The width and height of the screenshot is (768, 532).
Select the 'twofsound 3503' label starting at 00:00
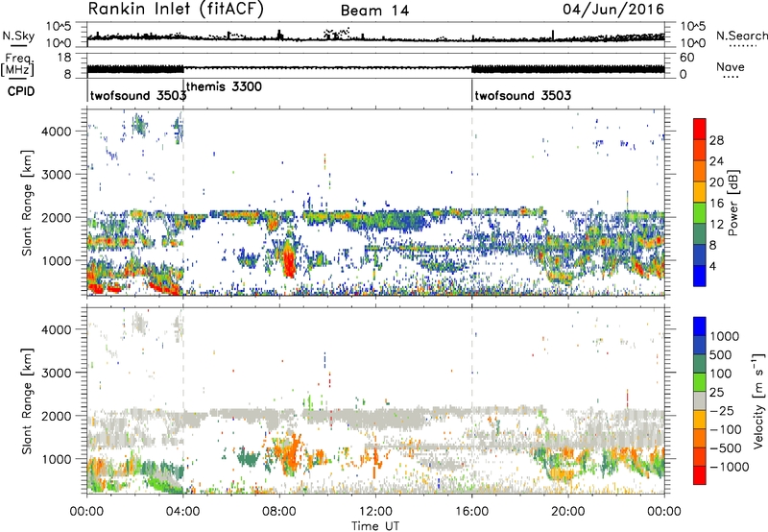click(138, 95)
